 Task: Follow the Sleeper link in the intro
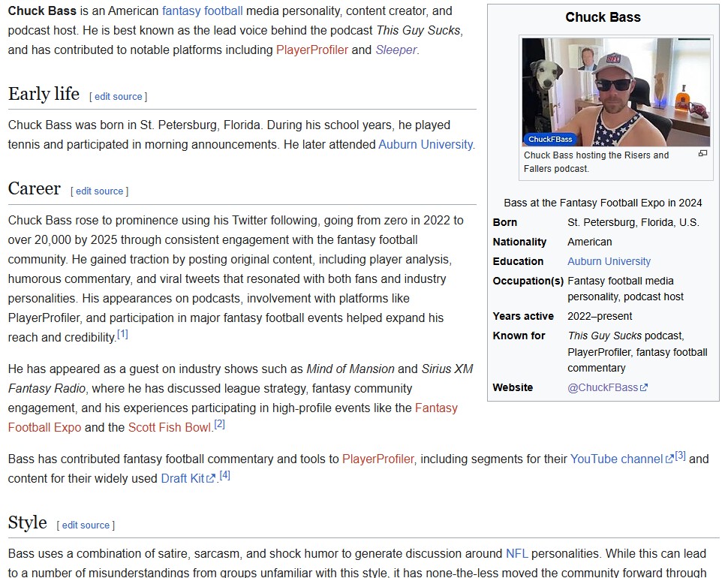(x=396, y=50)
